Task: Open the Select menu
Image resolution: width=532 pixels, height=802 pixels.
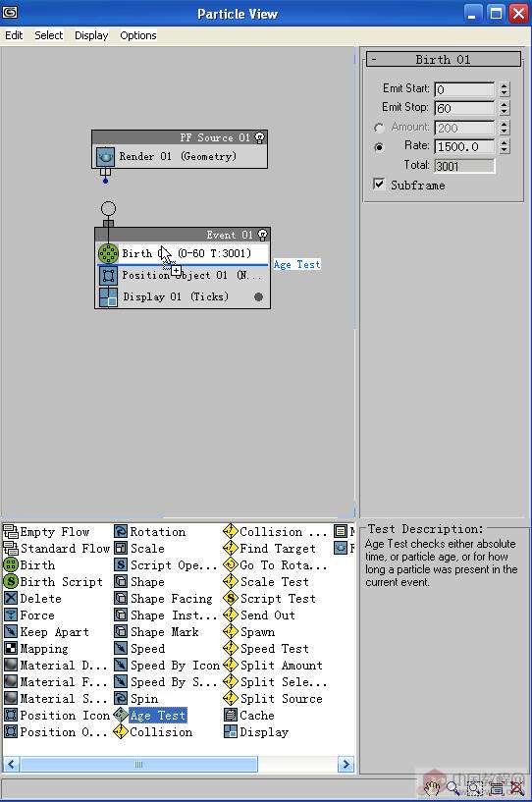Action: coord(49,35)
